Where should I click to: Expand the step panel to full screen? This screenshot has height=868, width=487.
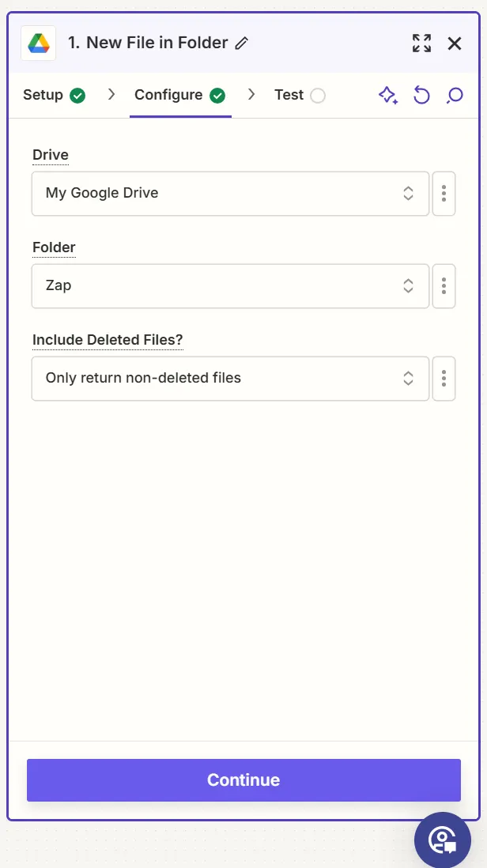pyautogui.click(x=421, y=43)
